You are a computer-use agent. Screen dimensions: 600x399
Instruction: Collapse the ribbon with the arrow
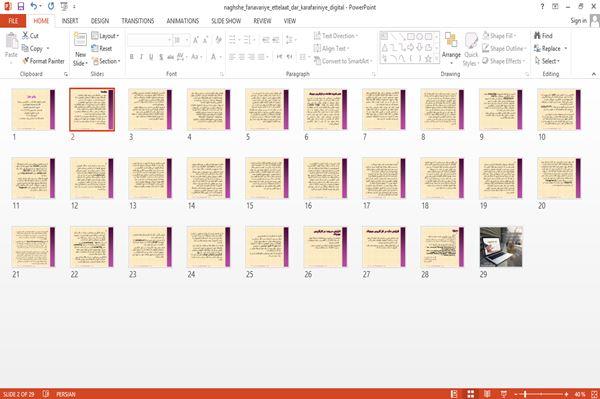(594, 74)
